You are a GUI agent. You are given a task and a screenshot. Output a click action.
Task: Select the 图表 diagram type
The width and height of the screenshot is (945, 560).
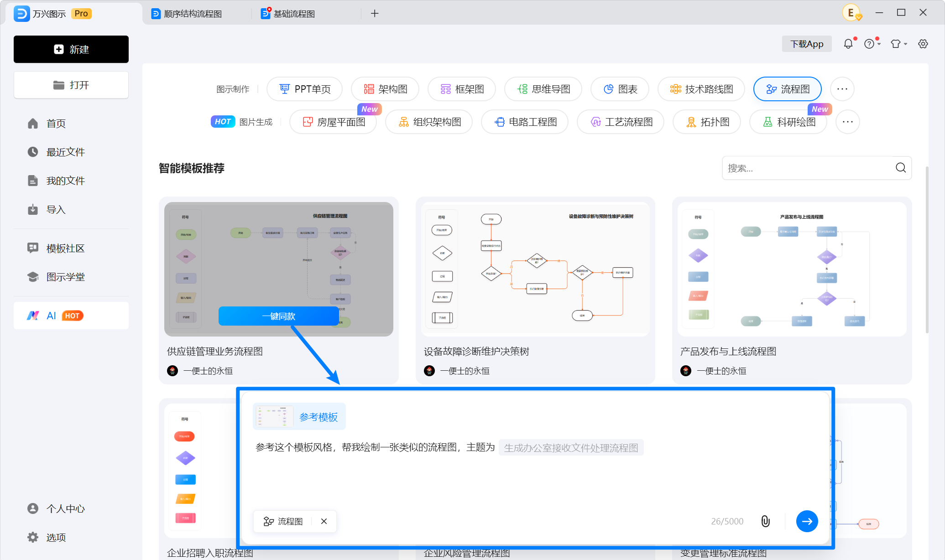coord(620,89)
